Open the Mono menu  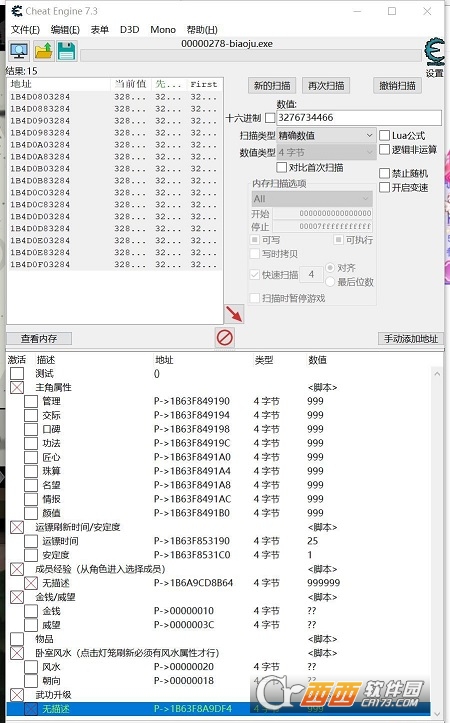[x=163, y=30]
